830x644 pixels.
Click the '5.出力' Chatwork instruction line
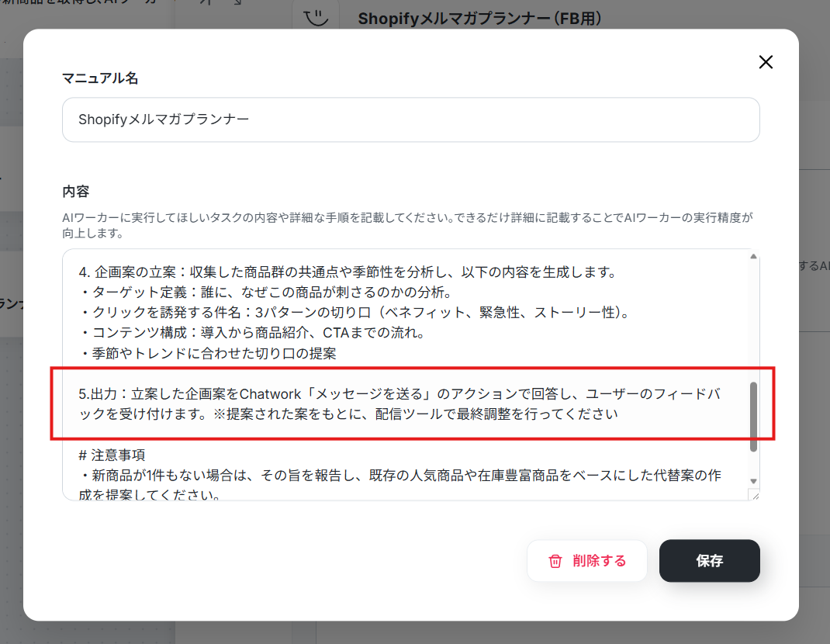click(399, 403)
